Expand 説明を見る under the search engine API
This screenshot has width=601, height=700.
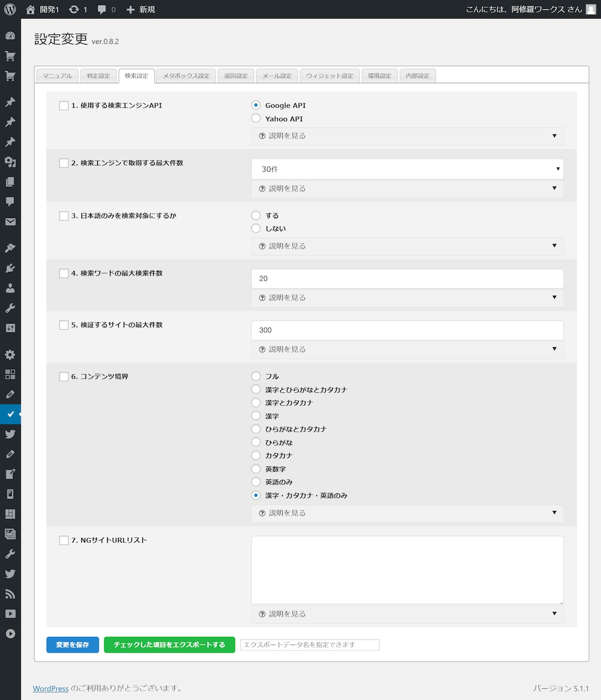pyautogui.click(x=407, y=136)
